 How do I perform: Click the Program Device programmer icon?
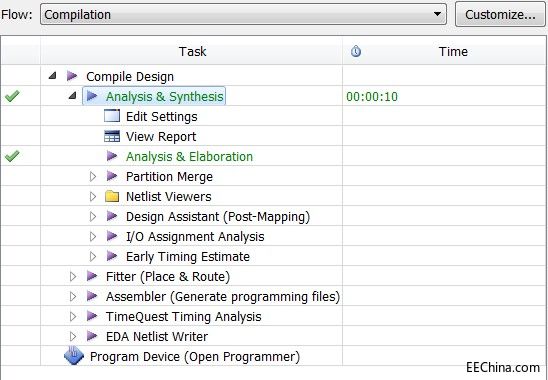74,356
